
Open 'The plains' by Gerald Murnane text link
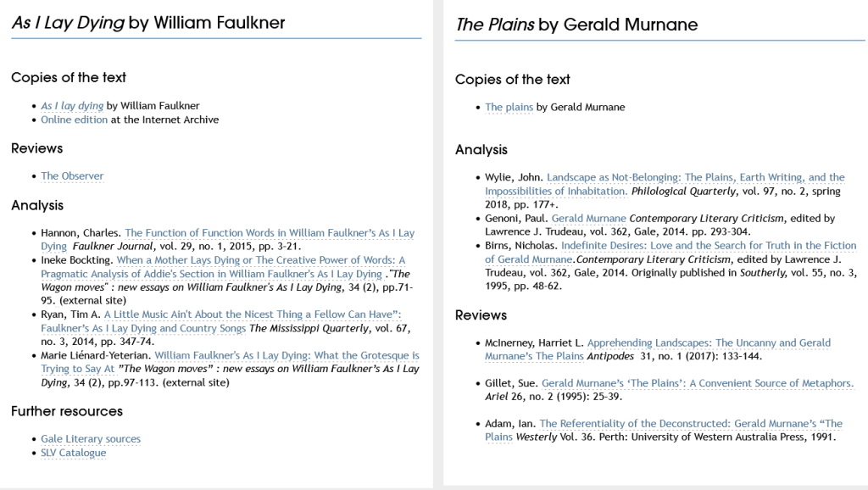pyautogui.click(x=509, y=108)
